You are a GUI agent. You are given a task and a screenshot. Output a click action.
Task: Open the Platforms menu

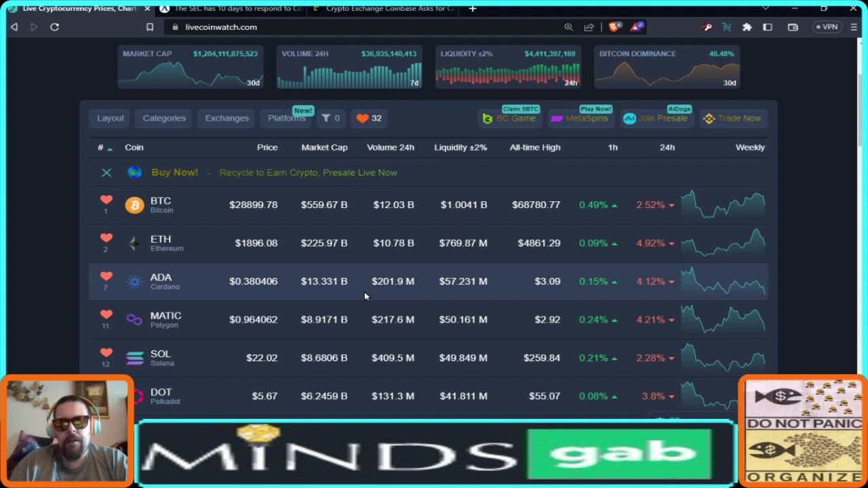286,118
